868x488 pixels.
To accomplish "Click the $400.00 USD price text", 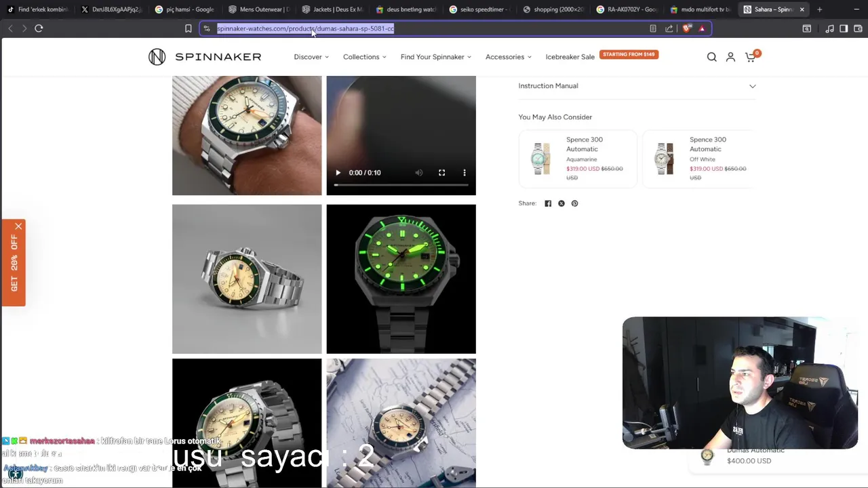I will [749, 461].
